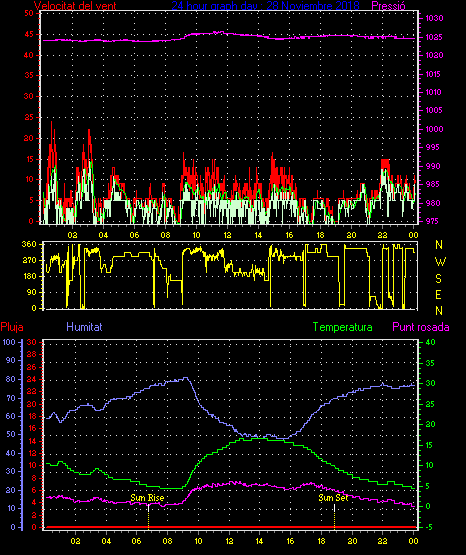Click the 'Punt rosada' legend label
The image size is (466, 555).
[421, 327]
